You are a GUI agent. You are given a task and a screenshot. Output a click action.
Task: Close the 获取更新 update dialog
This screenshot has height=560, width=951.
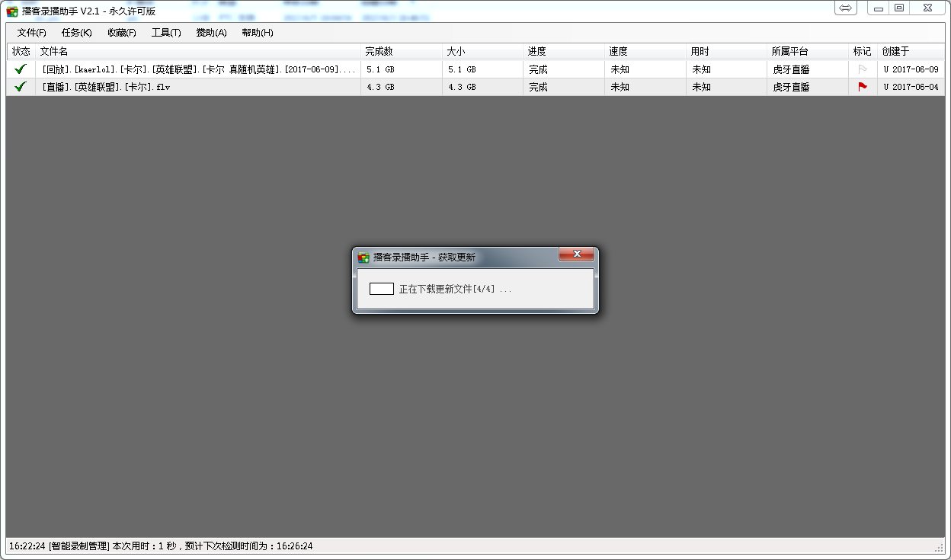point(576,254)
